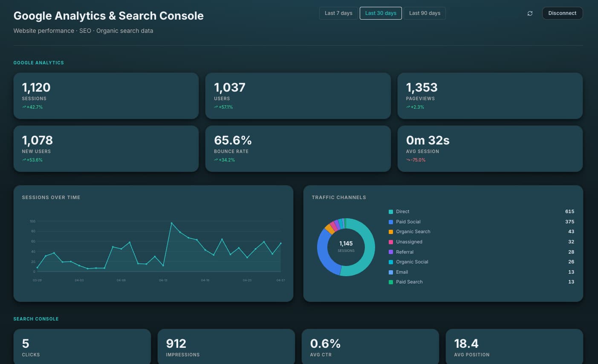
Task: Click the Organic Social cyan legend swatch
Action: 391,262
